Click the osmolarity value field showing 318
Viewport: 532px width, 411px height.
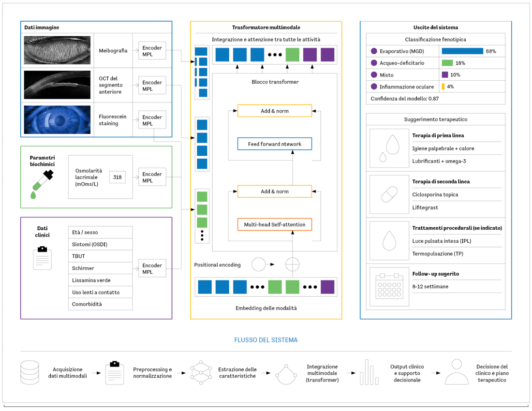click(x=118, y=177)
